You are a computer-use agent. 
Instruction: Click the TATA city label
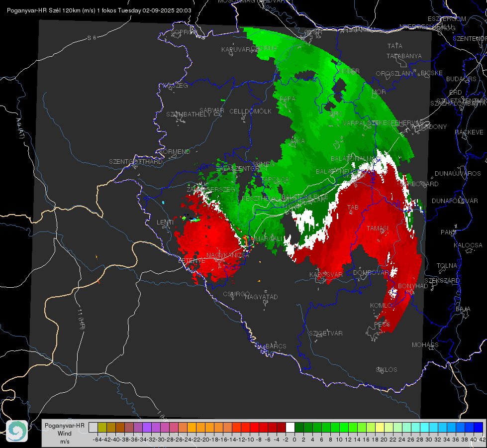pyautogui.click(x=395, y=46)
